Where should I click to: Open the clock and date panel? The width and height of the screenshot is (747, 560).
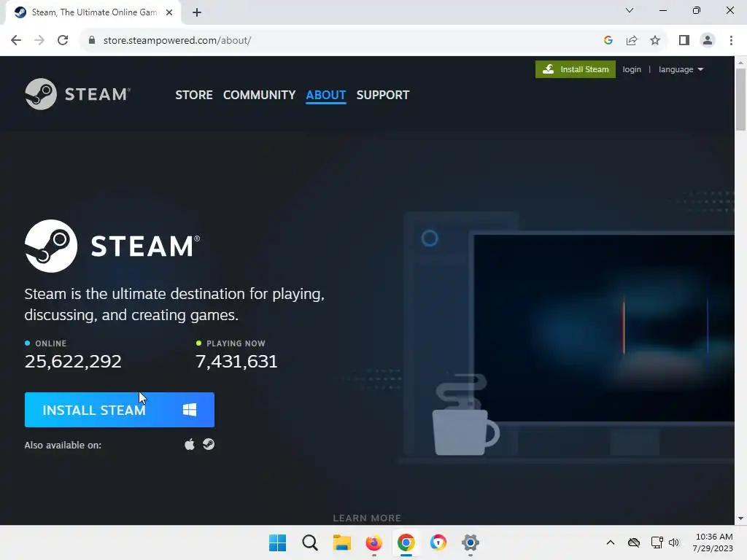713,542
